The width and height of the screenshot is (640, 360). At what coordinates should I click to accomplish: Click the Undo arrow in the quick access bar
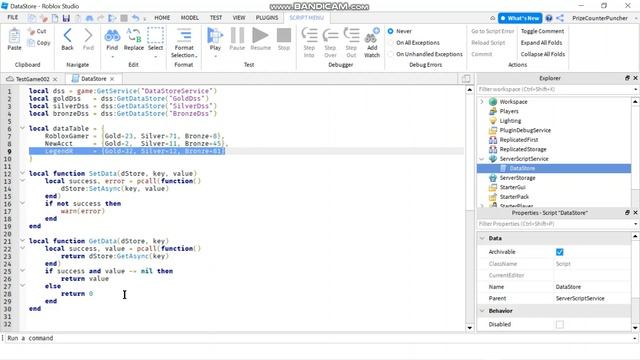pyautogui.click(x=136, y=18)
